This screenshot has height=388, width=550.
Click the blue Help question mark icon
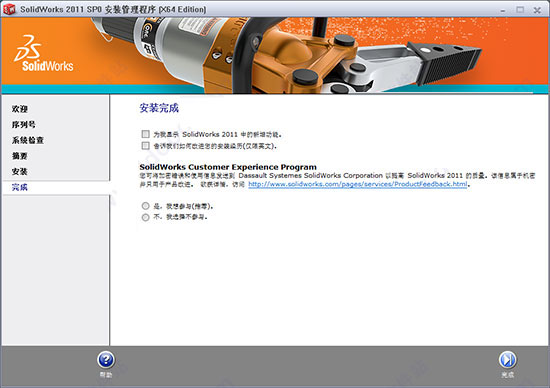tap(106, 360)
